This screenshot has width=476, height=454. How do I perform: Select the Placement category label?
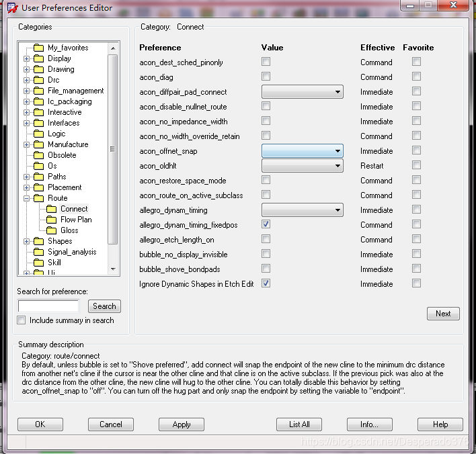(x=65, y=187)
